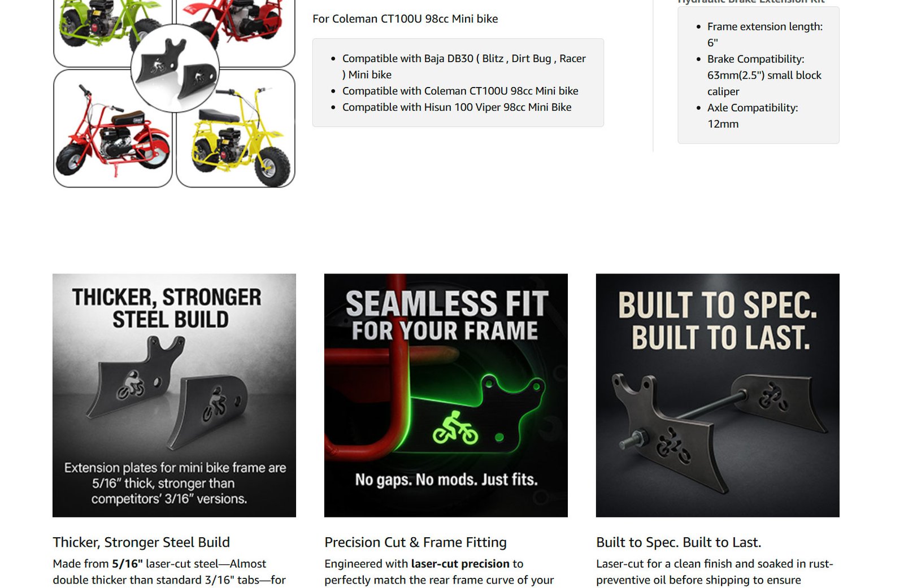Image resolution: width=904 pixels, height=588 pixels.
Task: Click the Thicker, Stronger Steel Build heading
Action: [141, 542]
